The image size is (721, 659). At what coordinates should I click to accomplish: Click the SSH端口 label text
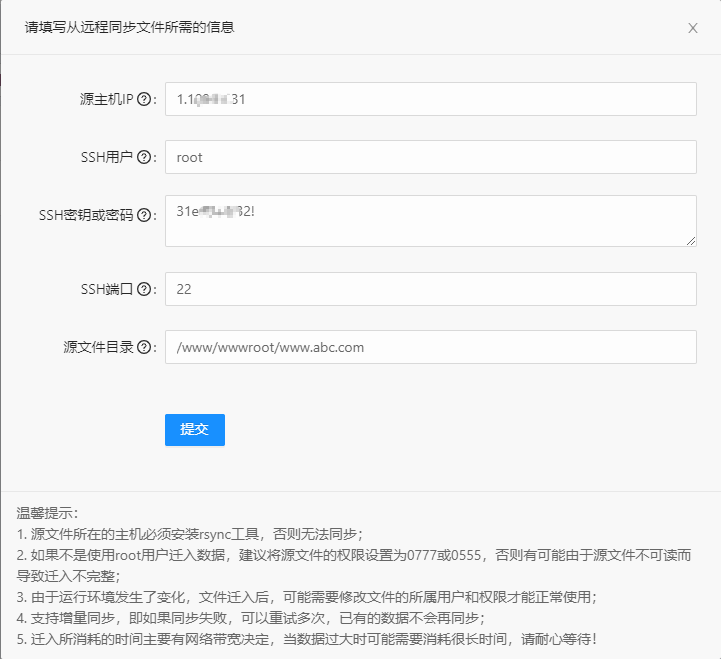click(x=106, y=289)
